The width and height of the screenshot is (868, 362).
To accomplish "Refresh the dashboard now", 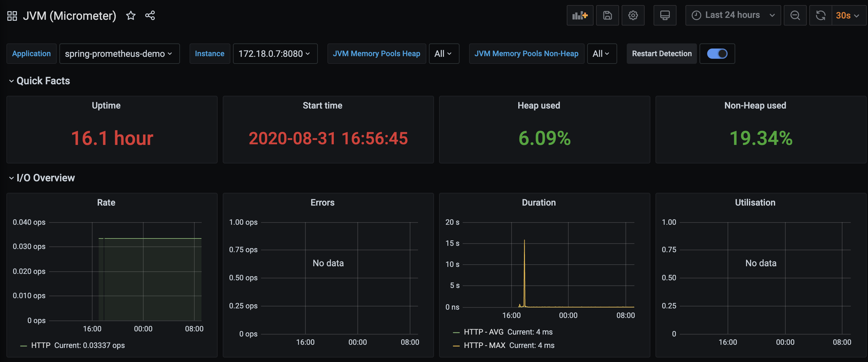I will point(820,16).
